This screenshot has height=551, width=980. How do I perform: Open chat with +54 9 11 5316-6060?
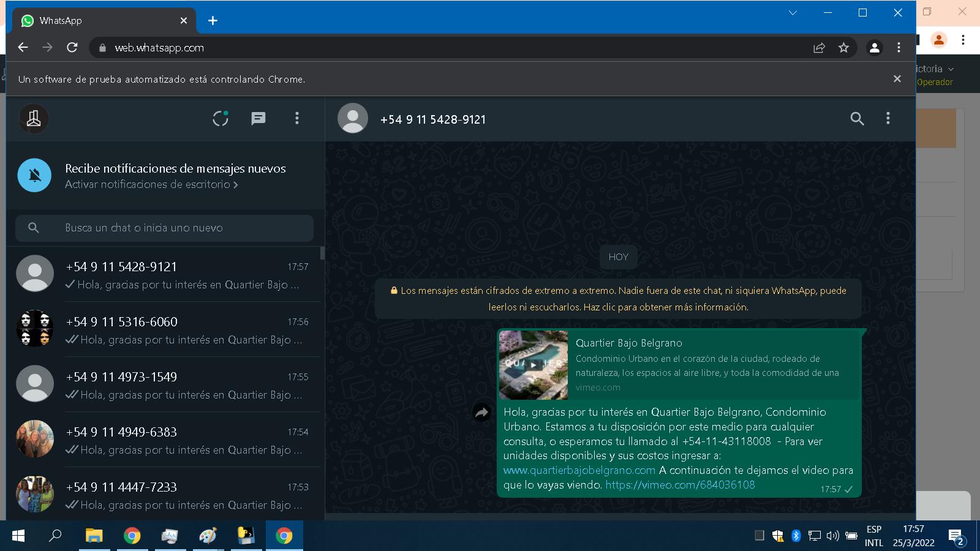[x=163, y=329]
